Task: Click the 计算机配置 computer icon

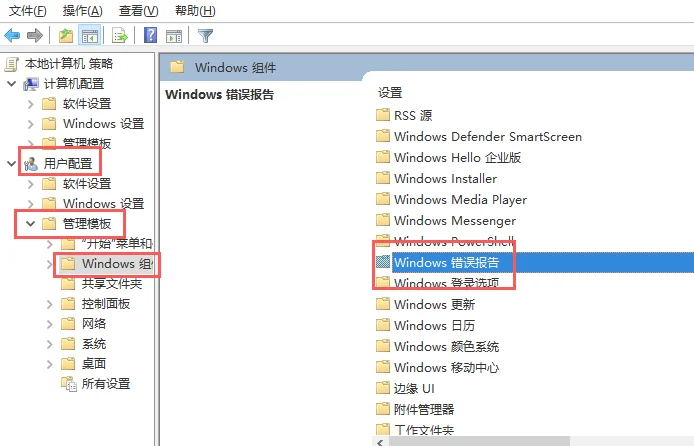Action: (x=31, y=84)
